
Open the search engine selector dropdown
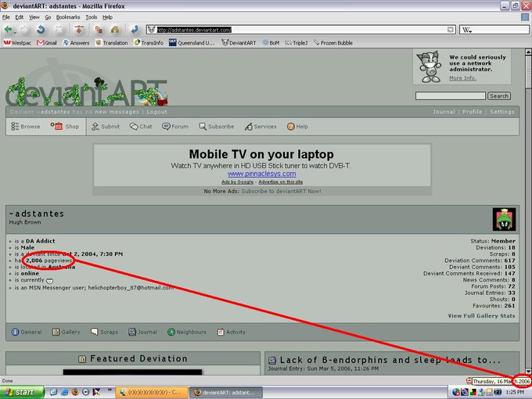tap(467, 30)
